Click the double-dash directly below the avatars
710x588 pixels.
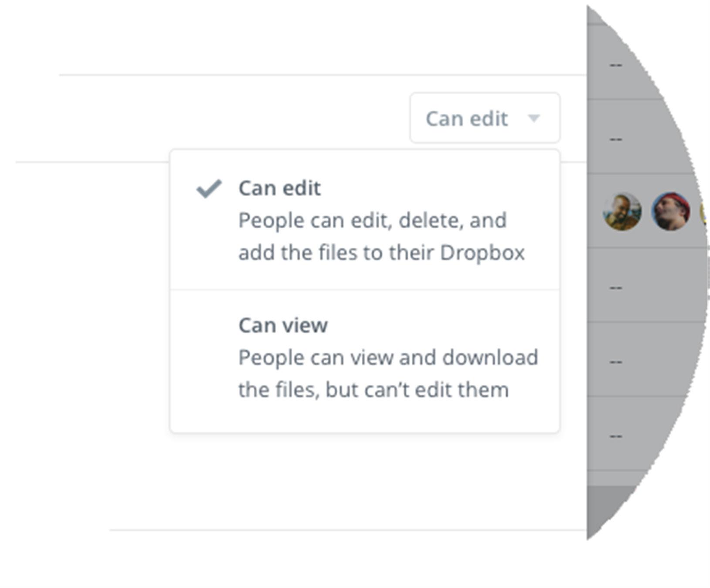point(615,288)
